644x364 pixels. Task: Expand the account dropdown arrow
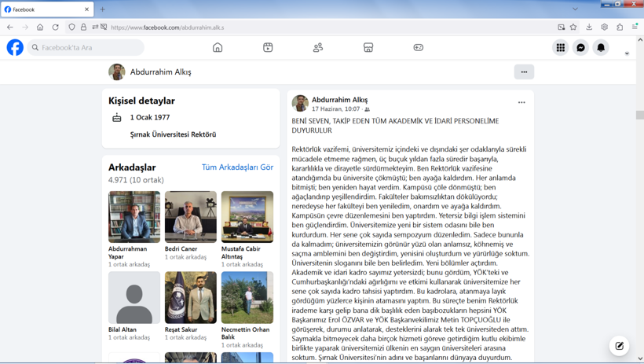627,53
